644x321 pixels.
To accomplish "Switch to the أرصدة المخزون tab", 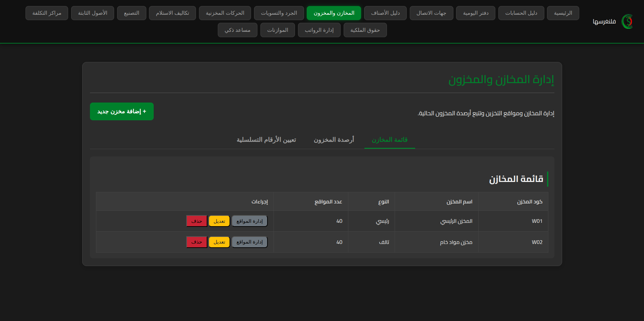I will pos(334,140).
